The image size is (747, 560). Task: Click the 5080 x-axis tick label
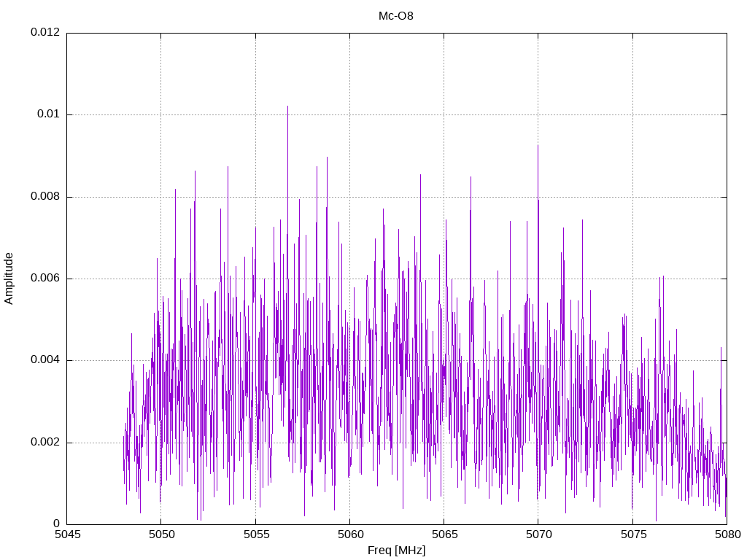[727, 534]
